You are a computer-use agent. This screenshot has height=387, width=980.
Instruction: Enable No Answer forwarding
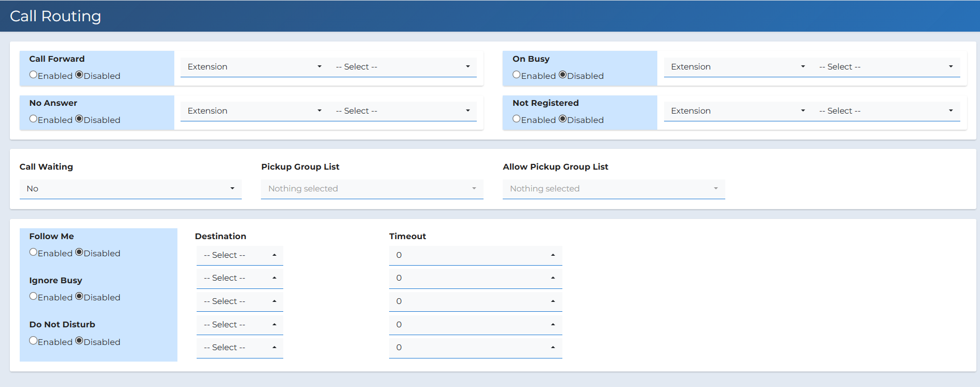[x=33, y=119]
